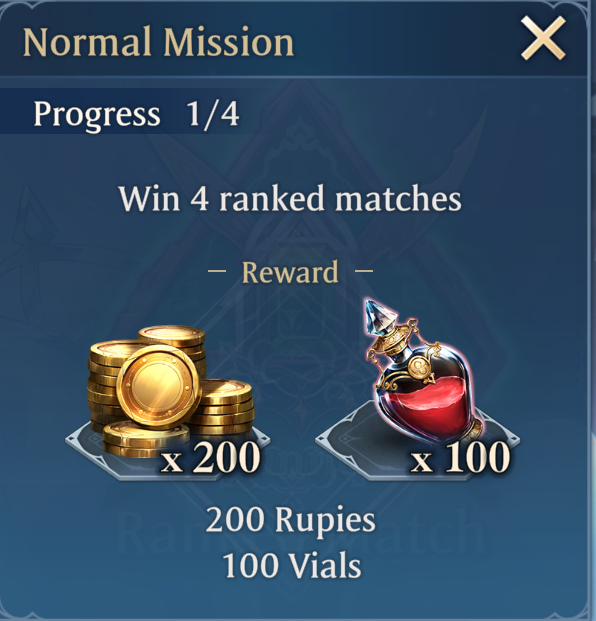This screenshot has width=596, height=621.
Task: Click the Progress 1/4 indicator
Action: (136, 114)
